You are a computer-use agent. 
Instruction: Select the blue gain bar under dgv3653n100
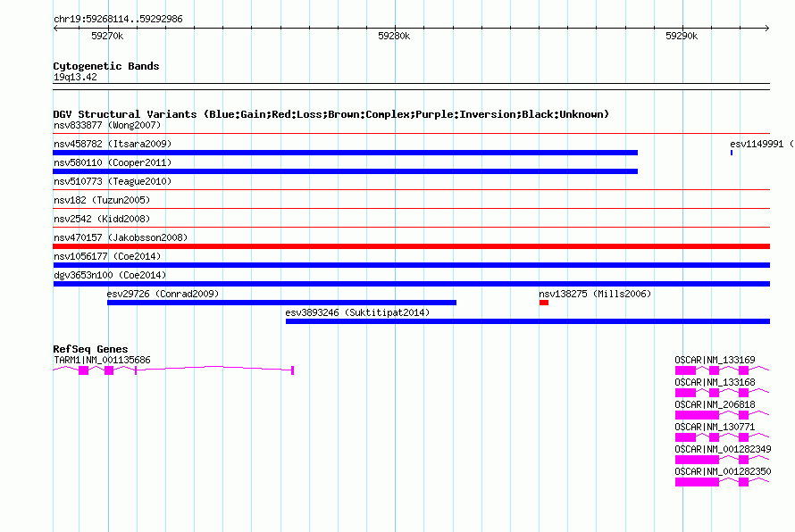pyautogui.click(x=412, y=284)
